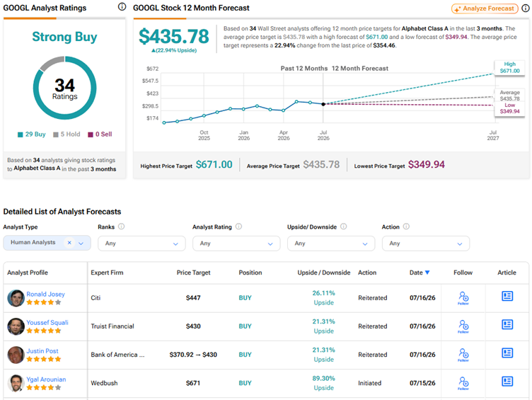Click info icon beside GOOGL Analyst Ratings

click(122, 7)
